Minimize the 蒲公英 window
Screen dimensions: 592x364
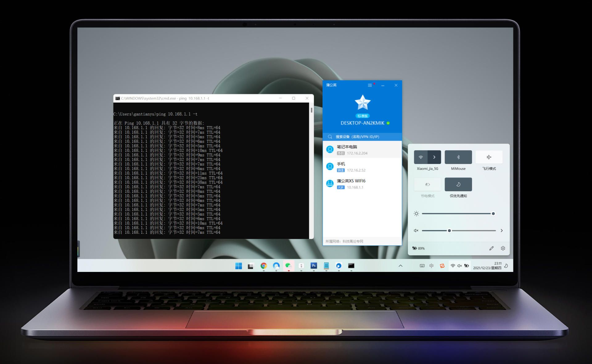[x=383, y=85]
